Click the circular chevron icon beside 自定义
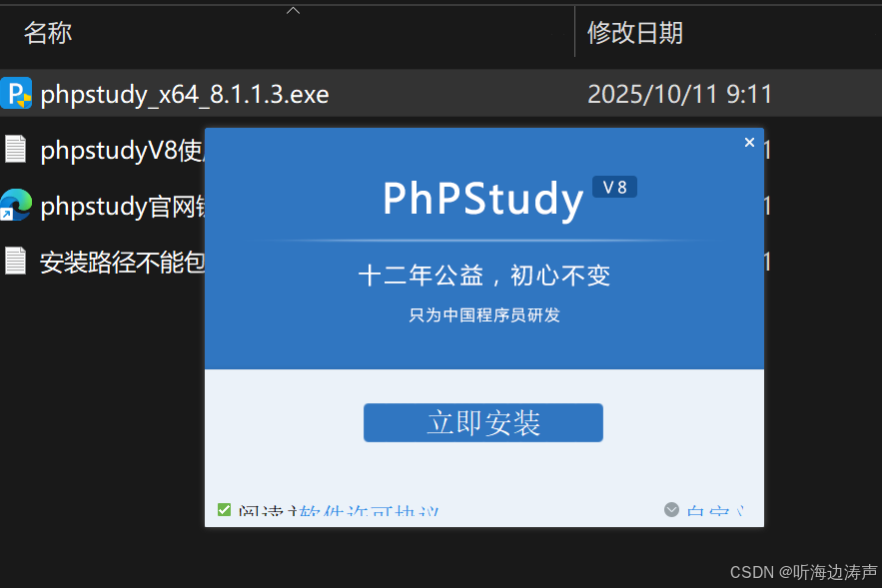The height and width of the screenshot is (588, 882). 670,509
